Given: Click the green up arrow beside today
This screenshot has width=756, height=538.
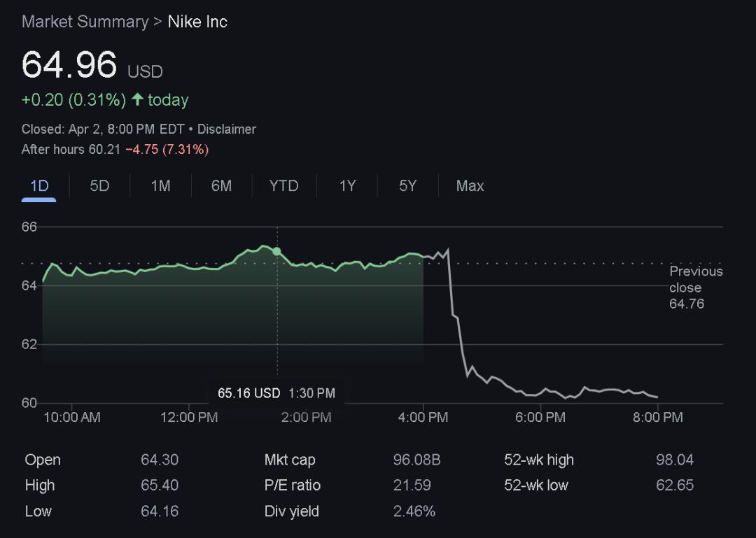Looking at the screenshot, I should (x=137, y=100).
